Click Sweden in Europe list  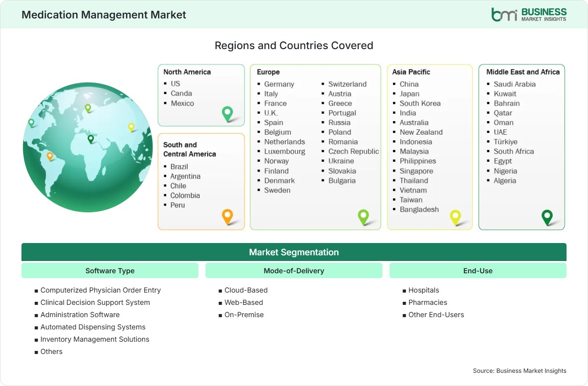click(x=277, y=190)
